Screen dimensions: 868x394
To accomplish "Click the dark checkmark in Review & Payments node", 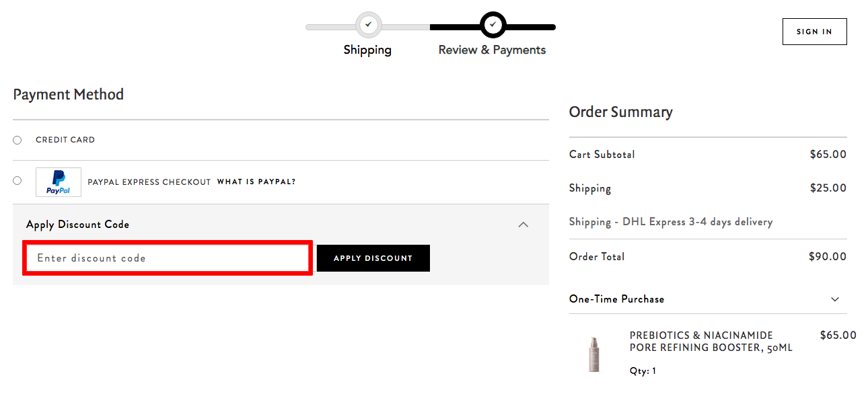I will click(x=493, y=25).
